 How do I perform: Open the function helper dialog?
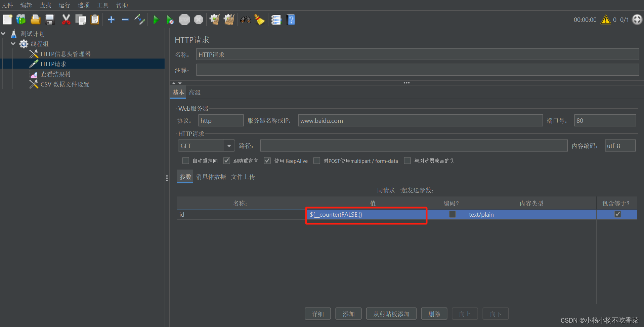point(276,20)
